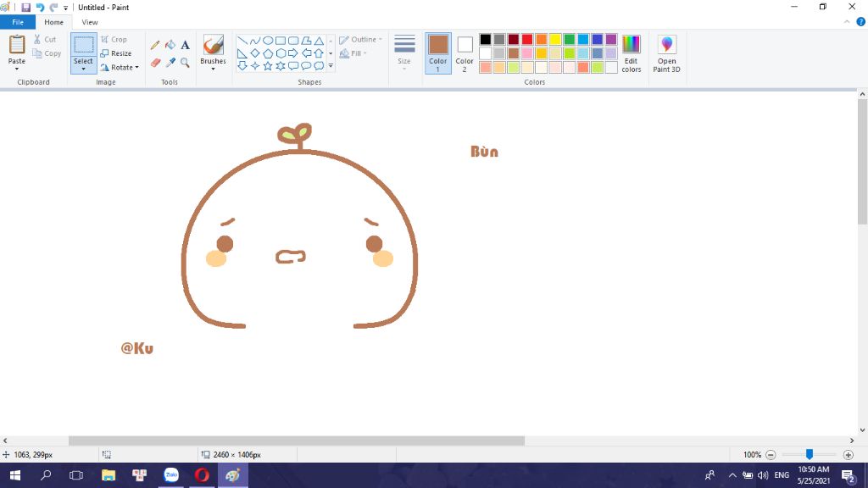
Task: Collapse the ribbon with the chevron
Action: pos(847,22)
